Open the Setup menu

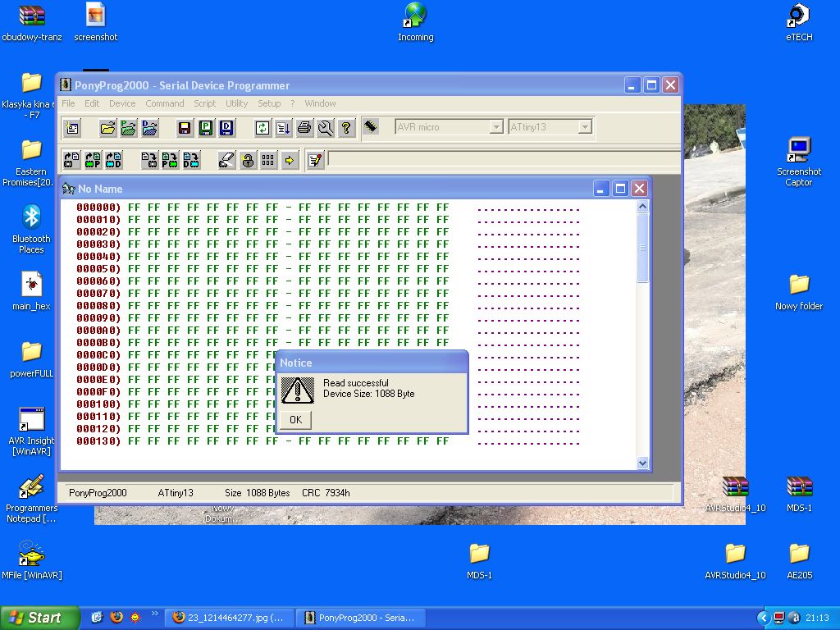tap(269, 103)
